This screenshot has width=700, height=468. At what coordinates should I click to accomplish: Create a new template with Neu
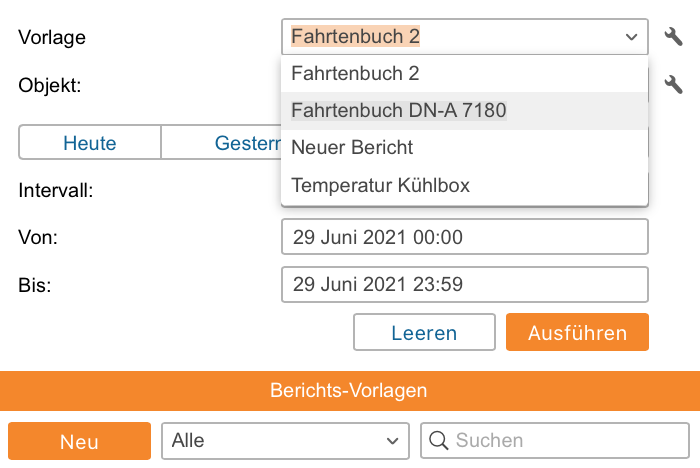[x=79, y=441]
